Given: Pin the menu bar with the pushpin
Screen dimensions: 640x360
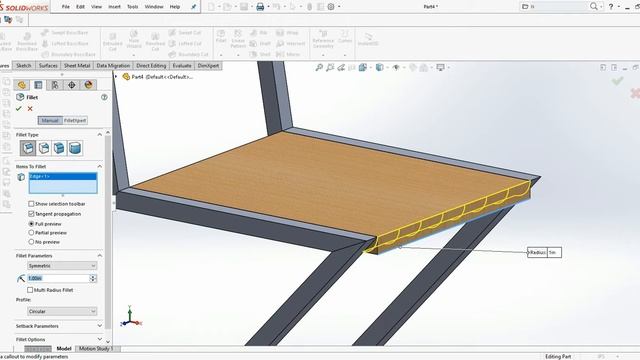Looking at the screenshot, I should 193,7.
